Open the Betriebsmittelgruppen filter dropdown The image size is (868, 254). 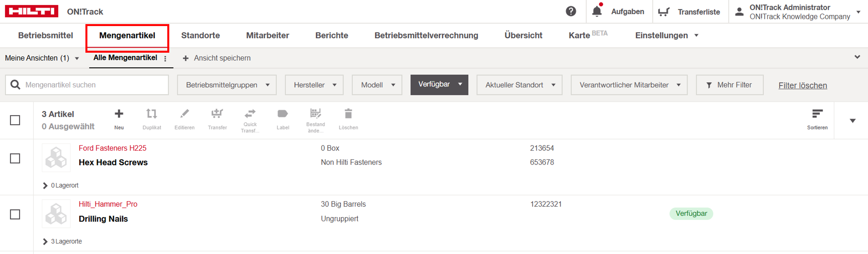(227, 85)
